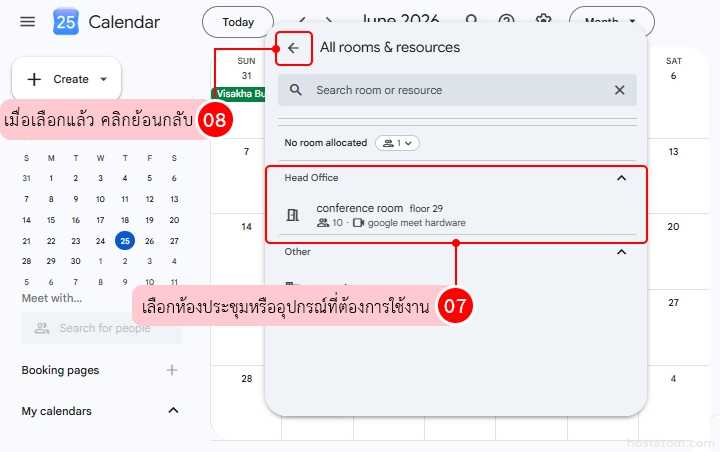
Task: Click the No room allocated label
Action: [x=326, y=143]
